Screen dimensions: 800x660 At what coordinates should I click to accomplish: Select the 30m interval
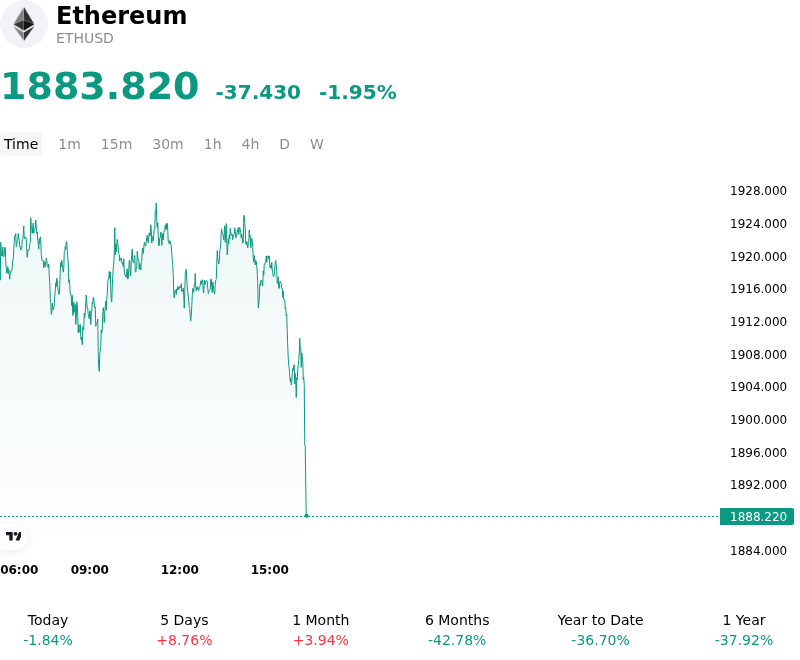tap(168, 144)
